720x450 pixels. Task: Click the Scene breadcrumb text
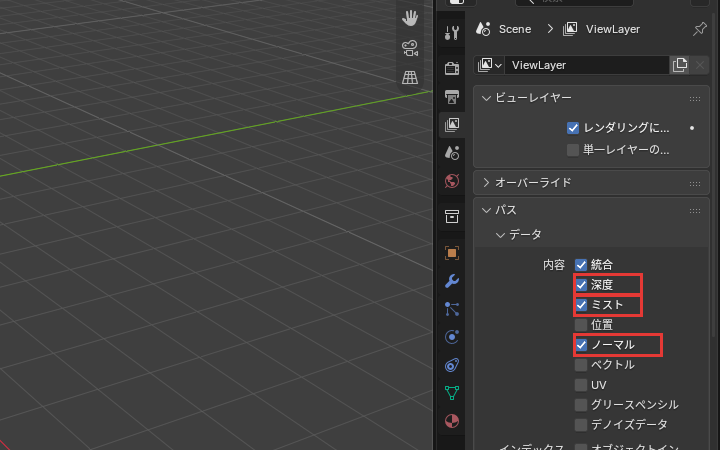pyautogui.click(x=515, y=29)
